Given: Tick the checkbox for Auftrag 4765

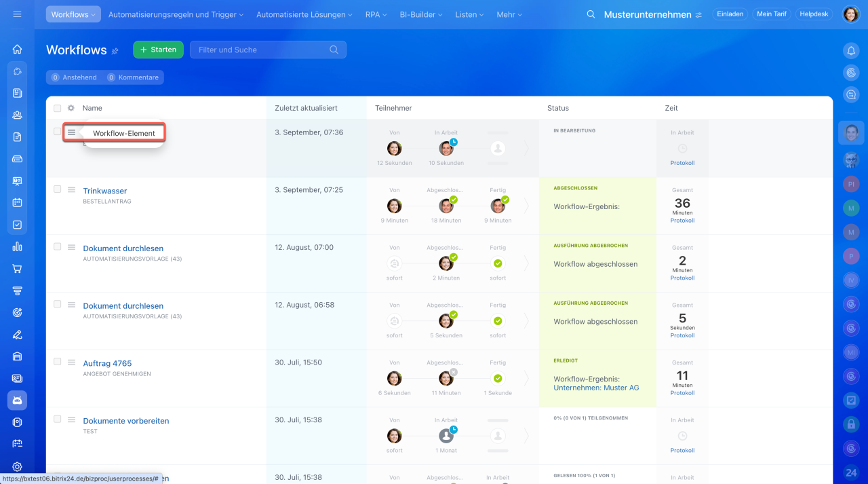Looking at the screenshot, I should pyautogui.click(x=58, y=362).
